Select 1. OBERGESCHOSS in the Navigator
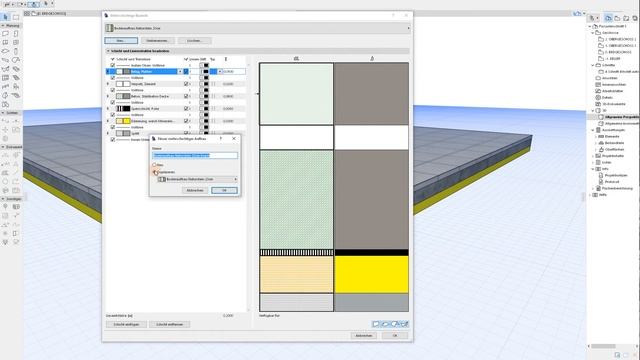 620,46
